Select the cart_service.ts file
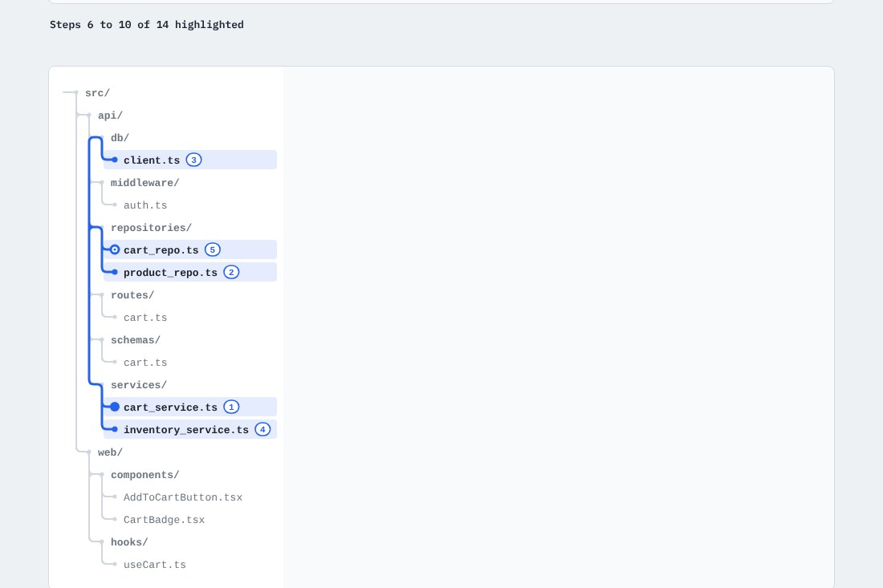Image resolution: width=883 pixels, height=588 pixels. tap(190, 407)
